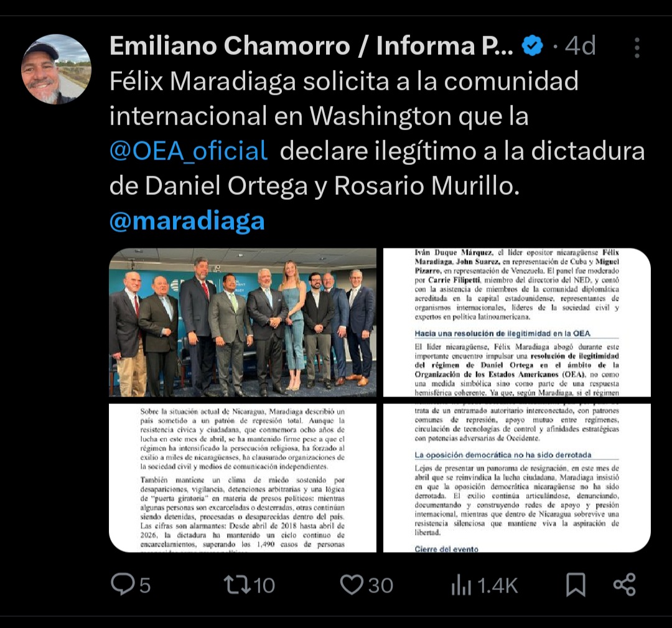Share the post via share icon
This screenshot has height=628, width=672.
[x=625, y=584]
